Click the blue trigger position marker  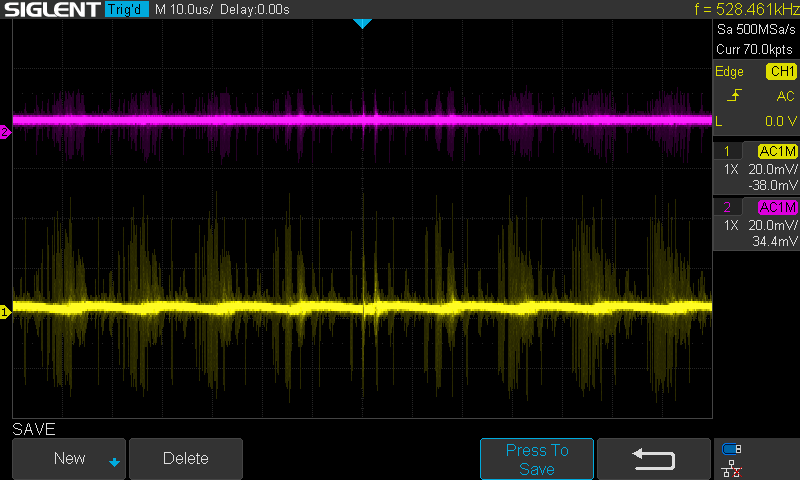(362, 23)
